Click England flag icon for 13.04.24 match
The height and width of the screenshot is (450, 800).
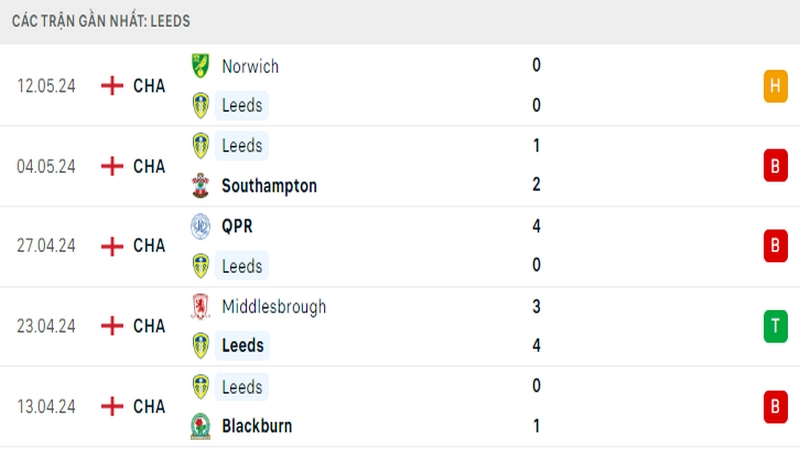(x=112, y=407)
